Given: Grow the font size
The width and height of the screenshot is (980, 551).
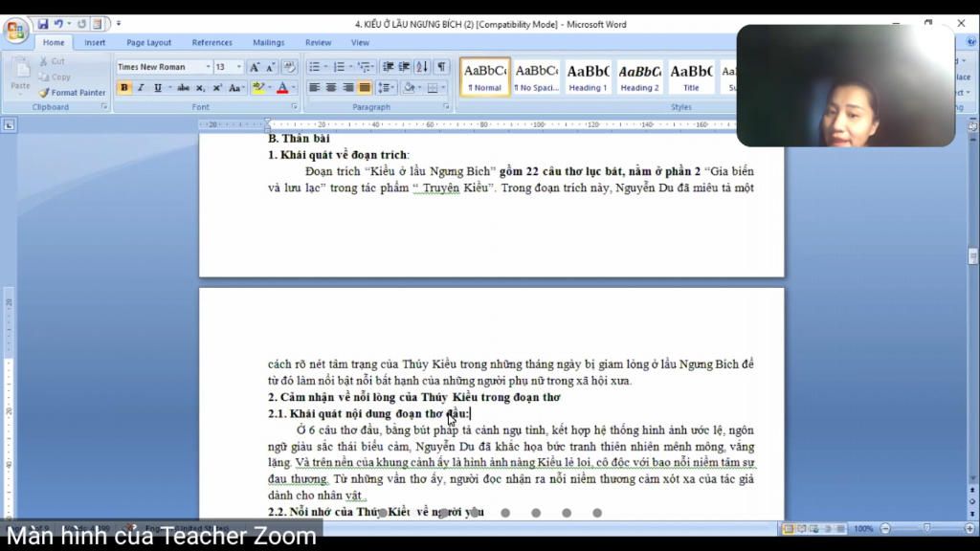Looking at the screenshot, I should 254,67.
